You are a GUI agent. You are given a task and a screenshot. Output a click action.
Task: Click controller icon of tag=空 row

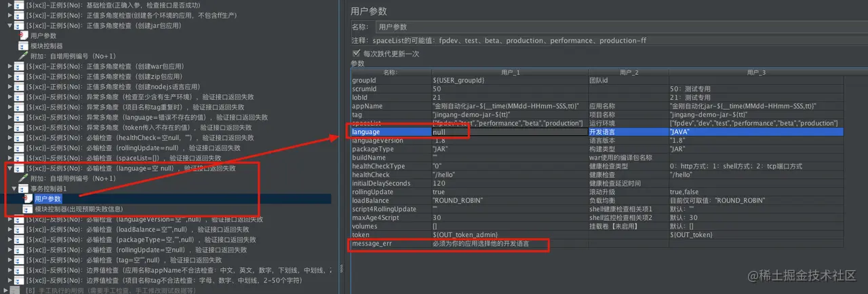click(x=18, y=260)
